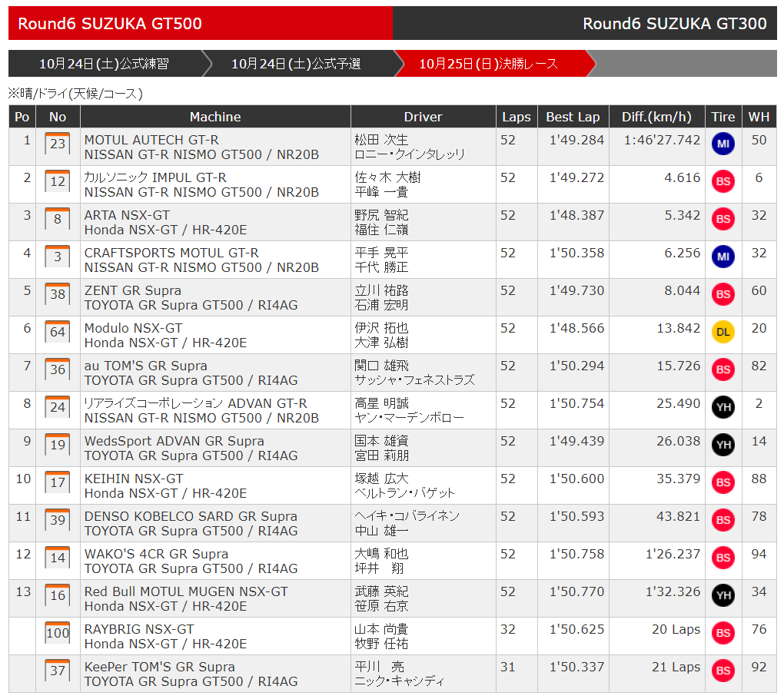Screen dimensions: 784x699
Task: Click driver name 松田 次生
Action: (381, 140)
